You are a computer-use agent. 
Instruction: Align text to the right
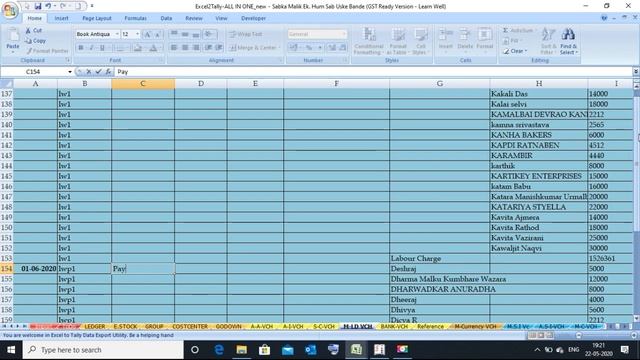196,48
